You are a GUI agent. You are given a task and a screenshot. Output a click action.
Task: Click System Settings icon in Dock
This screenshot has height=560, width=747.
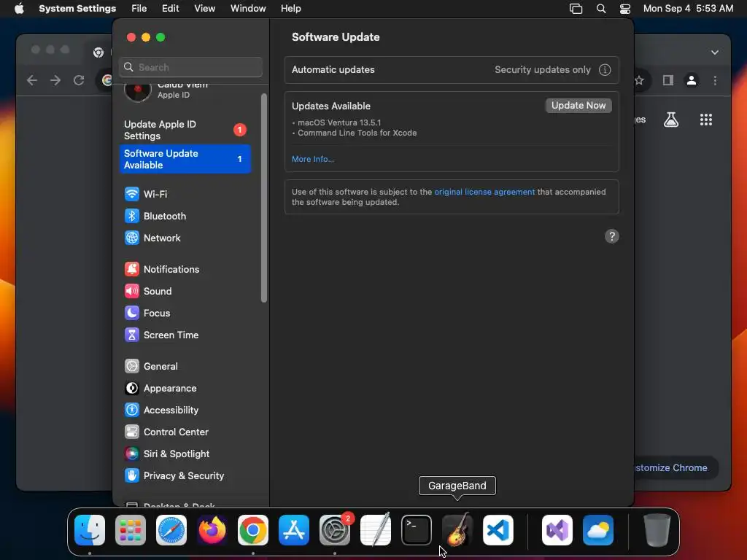334,530
